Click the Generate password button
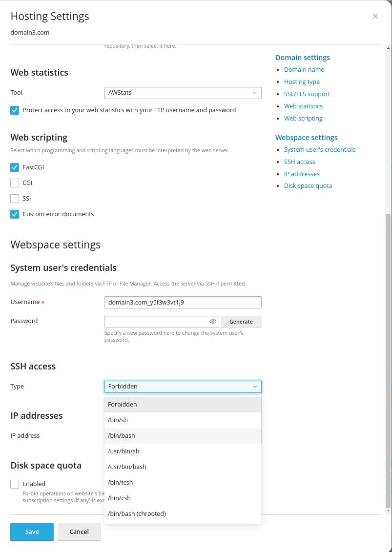The image size is (392, 552). pos(241,321)
